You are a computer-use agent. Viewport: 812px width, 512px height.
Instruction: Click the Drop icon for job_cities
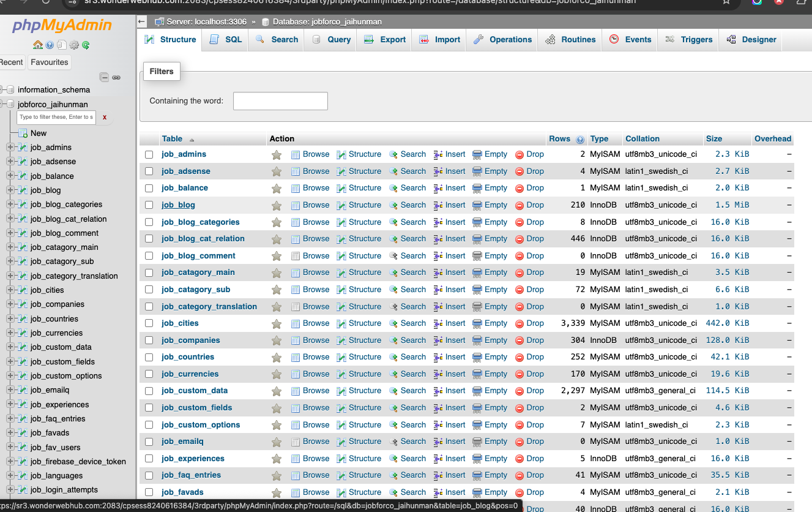pyautogui.click(x=520, y=323)
